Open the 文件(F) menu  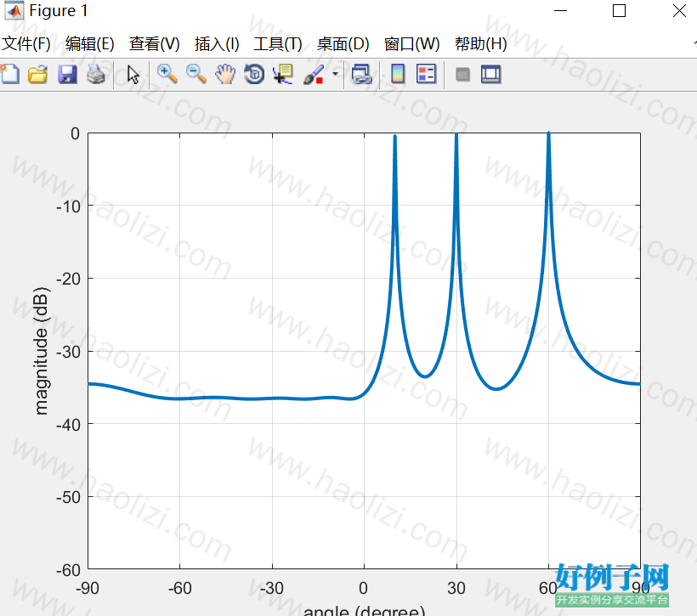25,44
